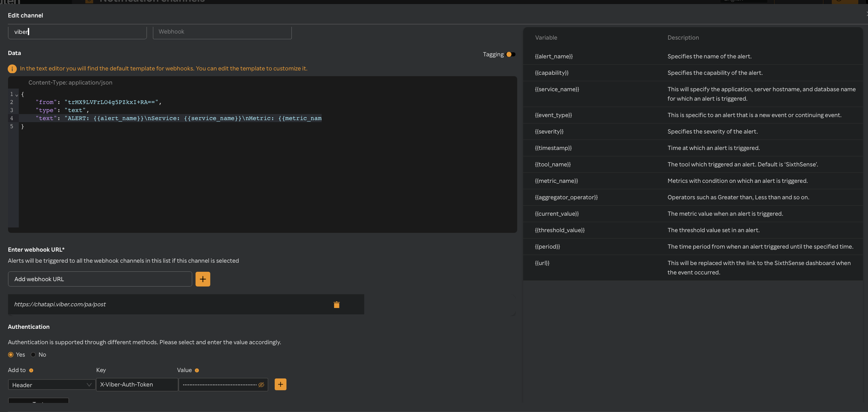Enable the Tagging toggle
The width and height of the screenshot is (868, 412).
pyautogui.click(x=510, y=54)
